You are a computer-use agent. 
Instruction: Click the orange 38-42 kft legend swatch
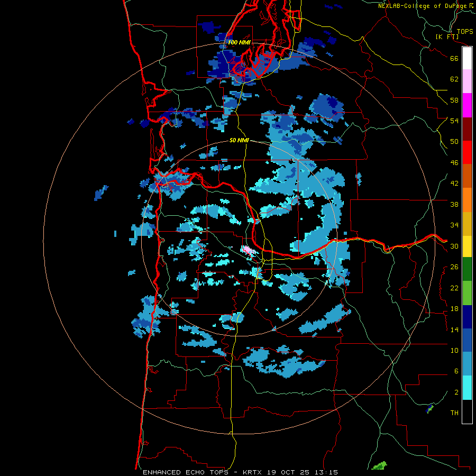point(467,200)
